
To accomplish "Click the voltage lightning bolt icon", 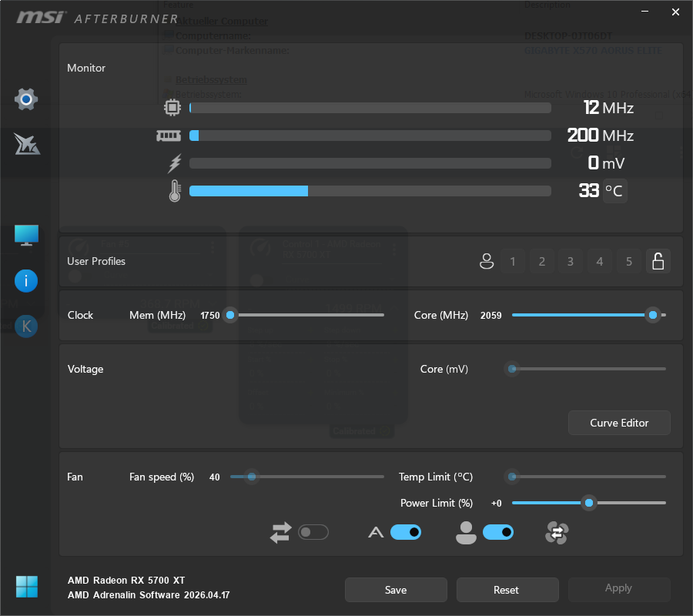I will tap(175, 163).
